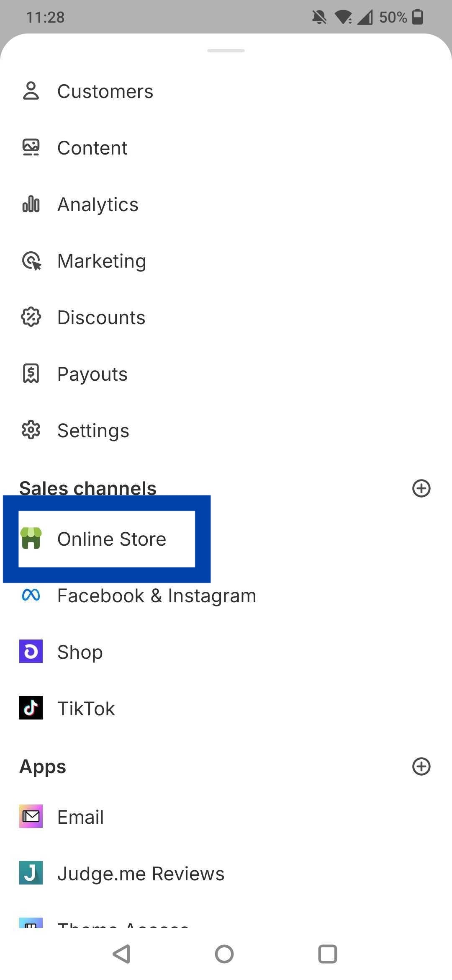Tap the Marketing target cursor icon
Image resolution: width=452 pixels, height=980 pixels.
[31, 261]
